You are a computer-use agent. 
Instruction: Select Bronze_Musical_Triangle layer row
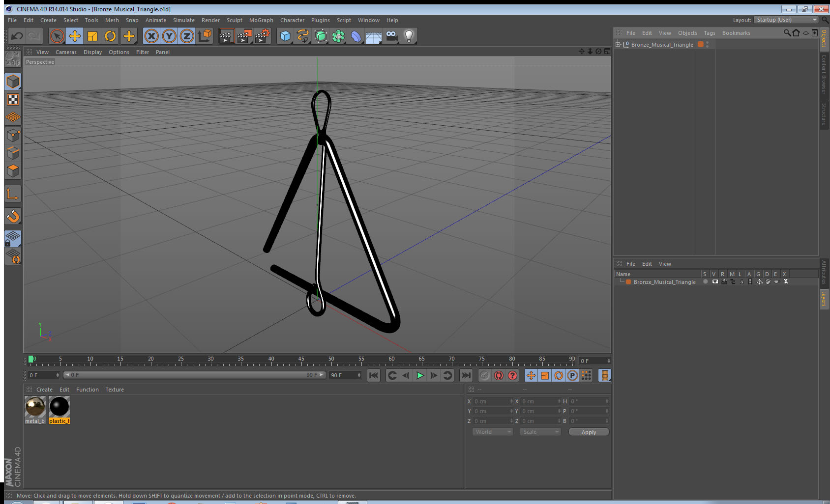(716, 281)
